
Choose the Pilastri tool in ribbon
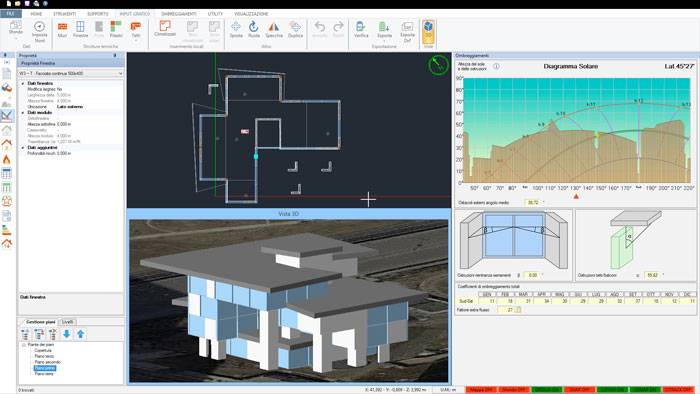click(116, 30)
